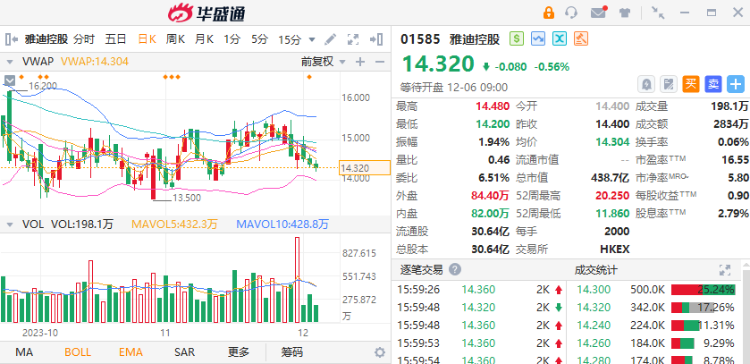
Task: Open the mail messages icon
Action: click(598, 12)
